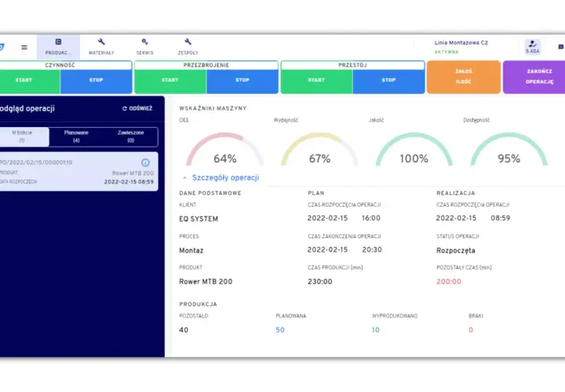
Task: Click the orange Zgłoś ilość button
Action: click(x=464, y=77)
